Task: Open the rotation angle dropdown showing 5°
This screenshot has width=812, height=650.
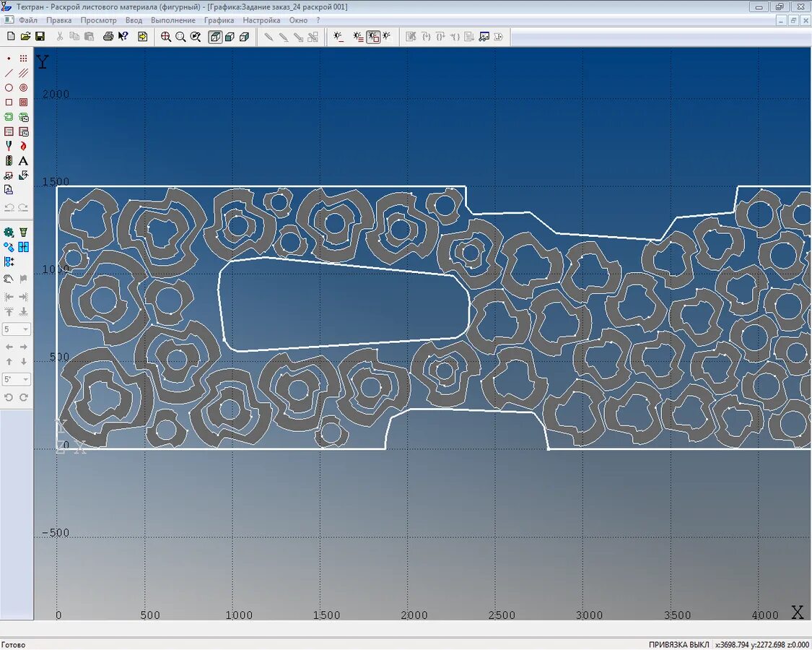Action: 17,379
